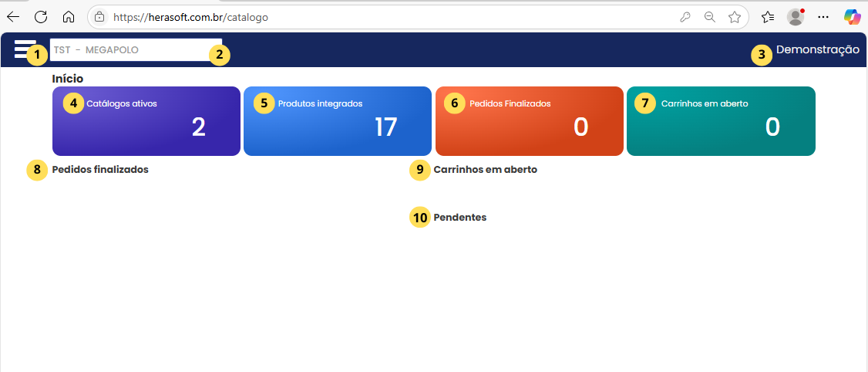Open the teal Carrinhos em aberto card
The width and height of the screenshot is (868, 372).
click(722, 121)
